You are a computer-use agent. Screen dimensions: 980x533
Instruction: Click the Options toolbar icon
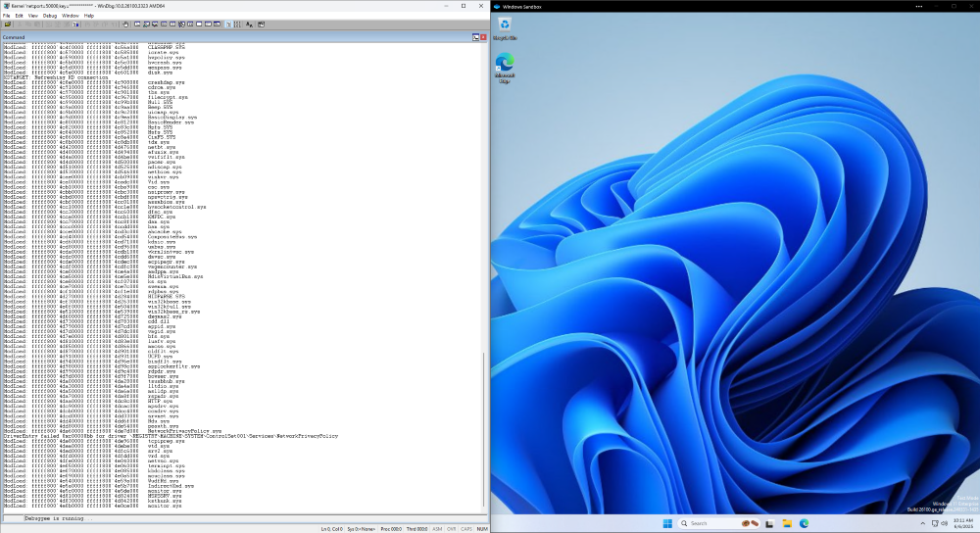click(262, 24)
